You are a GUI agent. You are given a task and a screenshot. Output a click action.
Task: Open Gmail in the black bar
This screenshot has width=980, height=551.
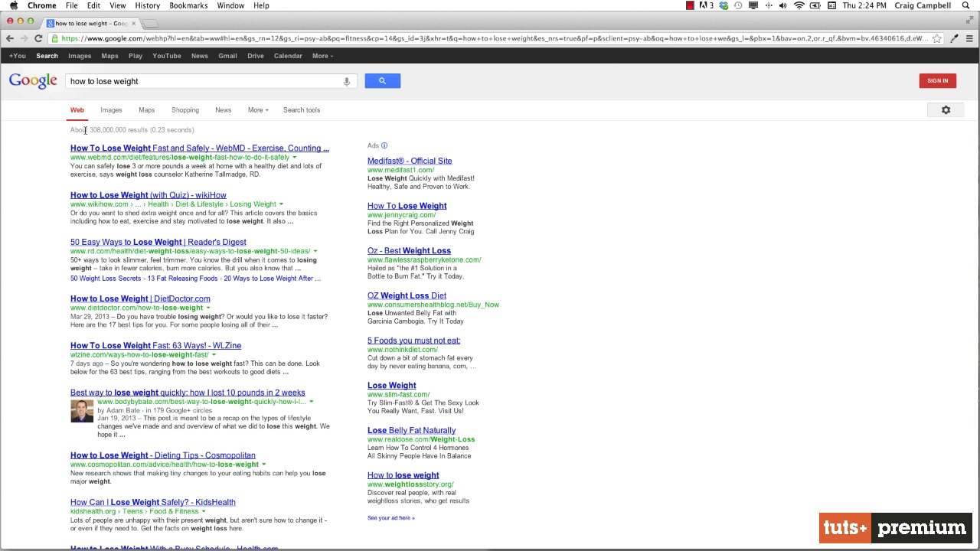point(227,56)
